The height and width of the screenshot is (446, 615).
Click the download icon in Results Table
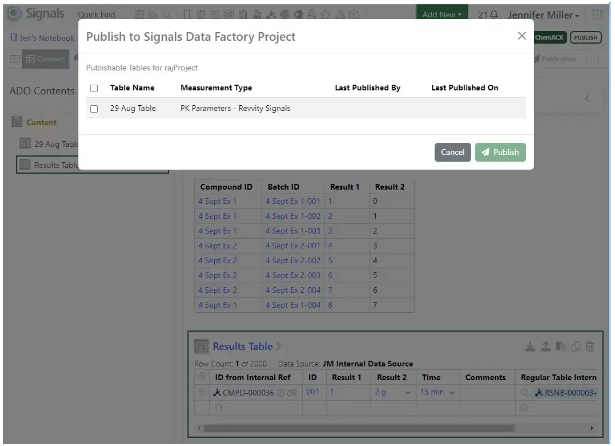click(x=529, y=346)
